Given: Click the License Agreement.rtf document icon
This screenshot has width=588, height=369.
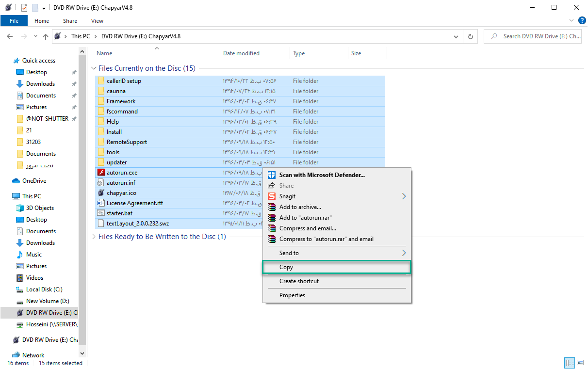Looking at the screenshot, I should coord(101,203).
